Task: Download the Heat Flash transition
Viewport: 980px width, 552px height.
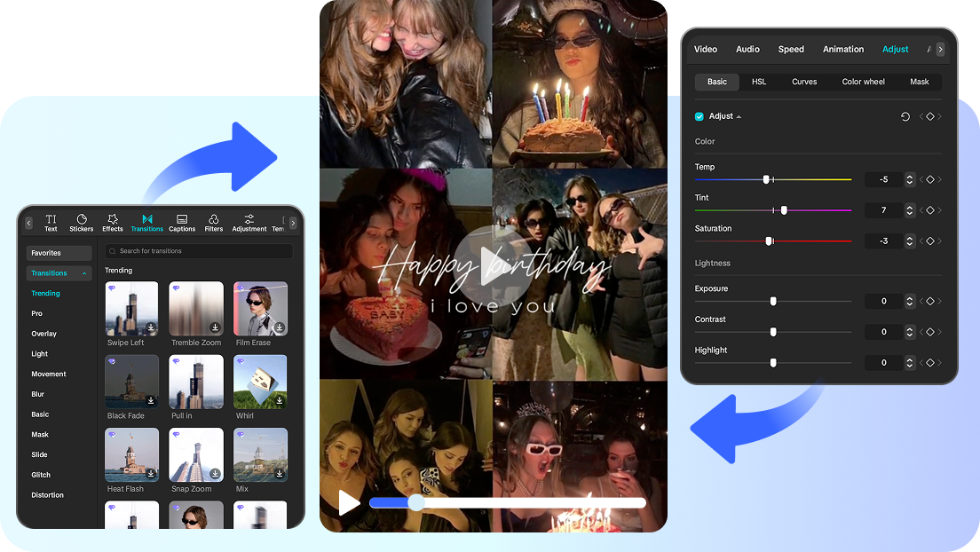Action: pos(151,474)
